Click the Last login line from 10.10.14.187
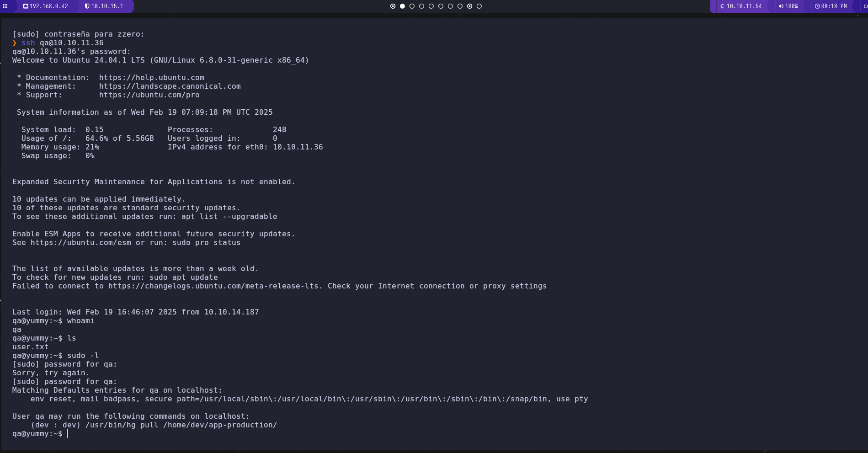The image size is (868, 453). 136,312
